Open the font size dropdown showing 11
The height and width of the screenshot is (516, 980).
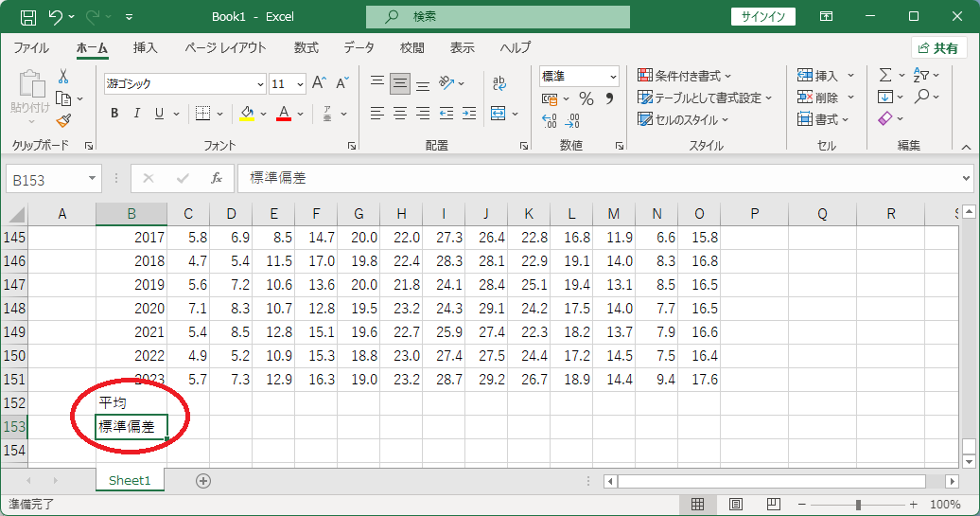coord(300,84)
